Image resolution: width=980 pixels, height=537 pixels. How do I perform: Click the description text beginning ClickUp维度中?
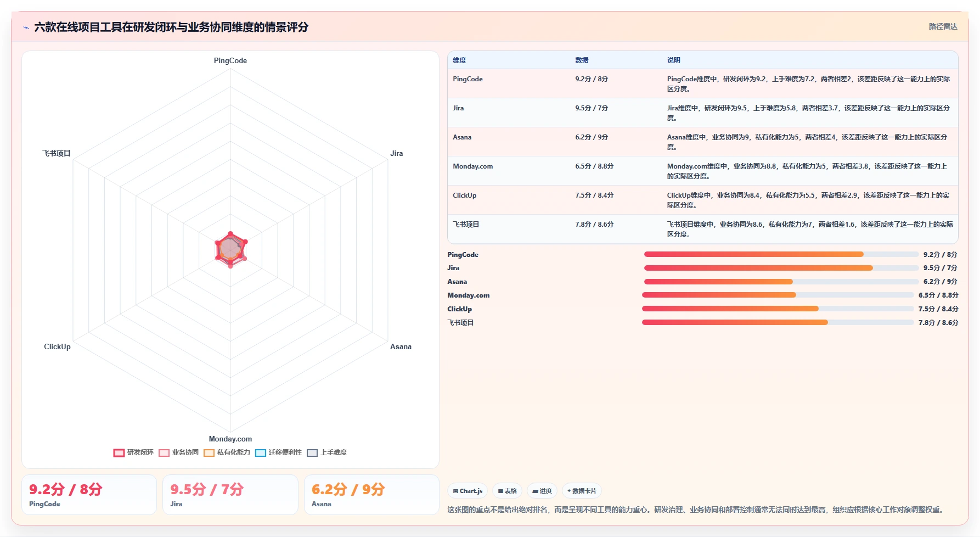coord(808,200)
